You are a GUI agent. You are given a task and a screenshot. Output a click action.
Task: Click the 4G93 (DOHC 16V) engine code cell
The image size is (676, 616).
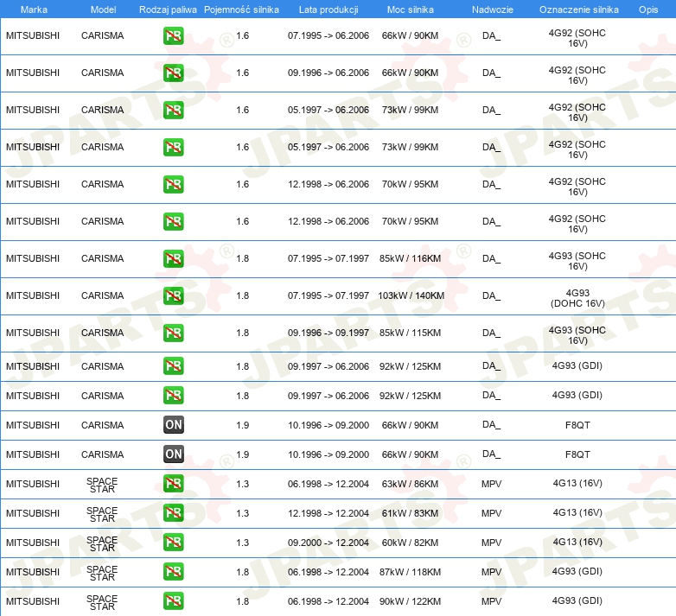(577, 298)
